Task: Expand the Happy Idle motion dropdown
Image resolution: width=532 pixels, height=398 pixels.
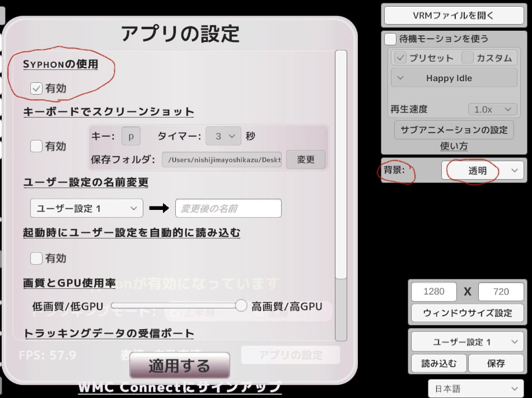Action: (x=454, y=78)
